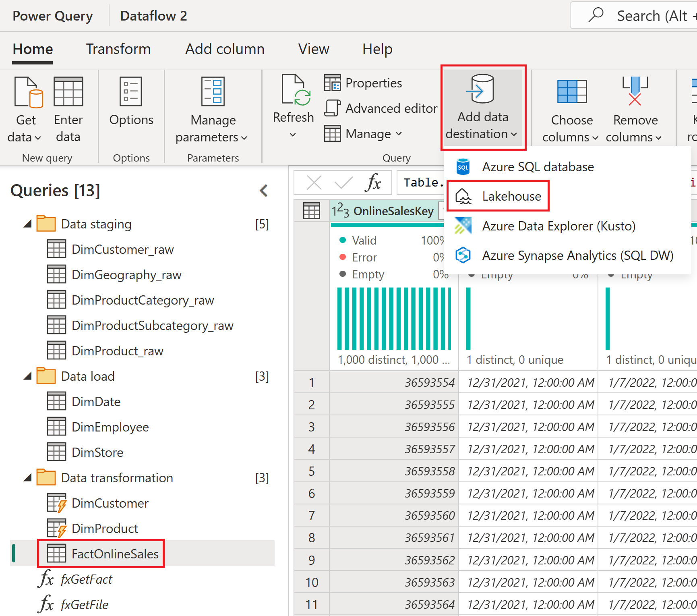697x616 pixels.
Task: Switch to the Home tab
Action: [x=33, y=49]
